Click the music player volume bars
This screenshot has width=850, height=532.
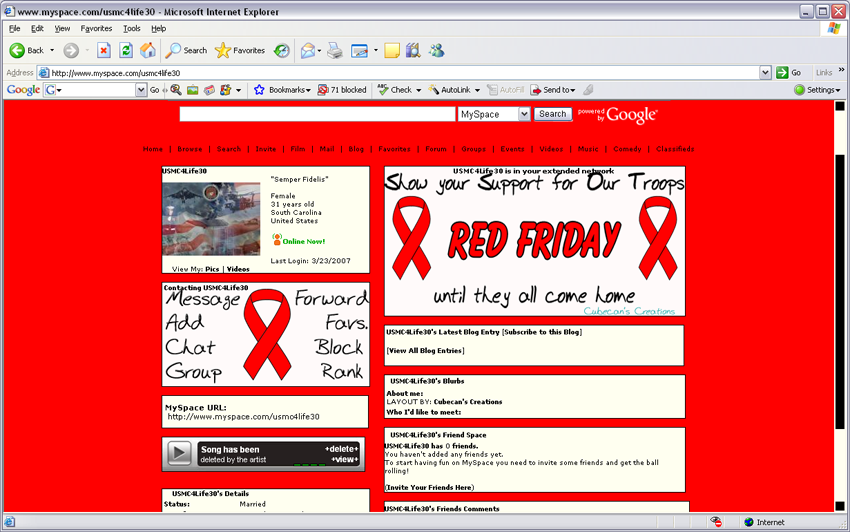pyautogui.click(x=309, y=464)
